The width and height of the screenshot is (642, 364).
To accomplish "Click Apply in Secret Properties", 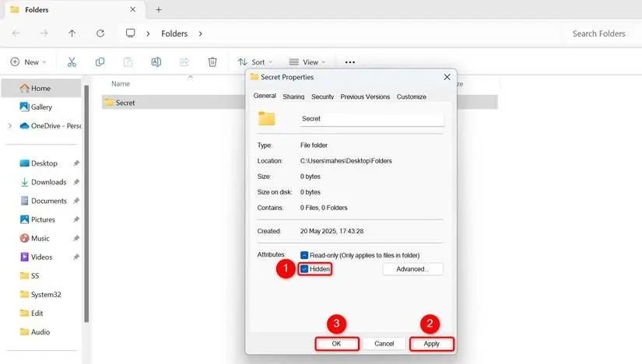I will tap(432, 344).
